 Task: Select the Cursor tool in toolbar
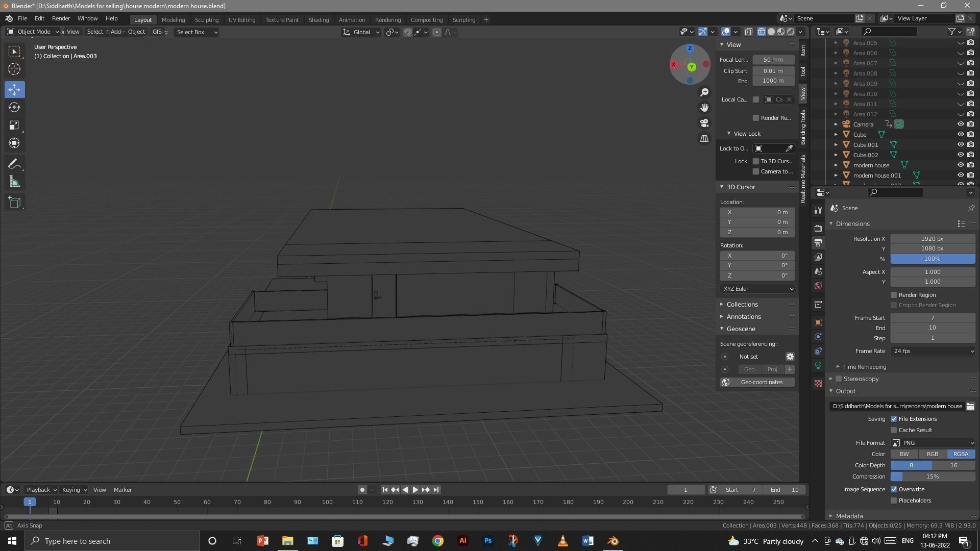[14, 69]
